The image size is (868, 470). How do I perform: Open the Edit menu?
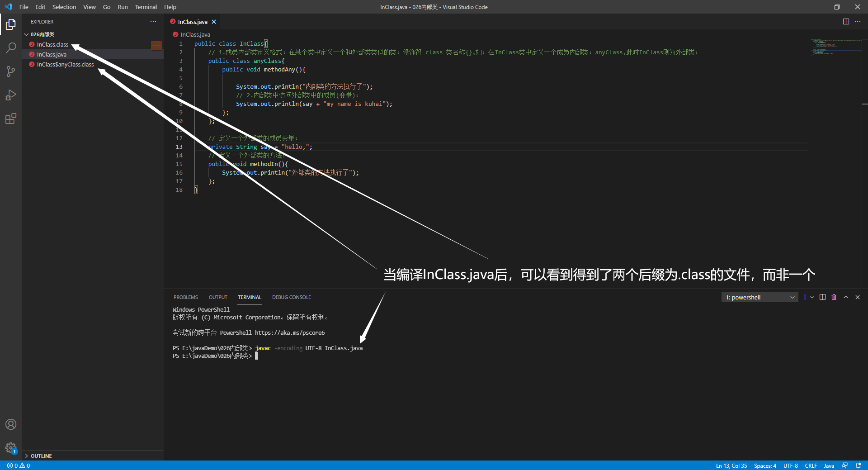pos(40,7)
